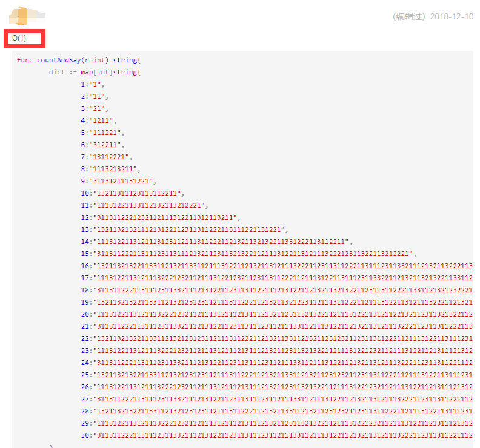480x448 pixels.
Task: Select the code line 5:"111221"
Action: 102,133
